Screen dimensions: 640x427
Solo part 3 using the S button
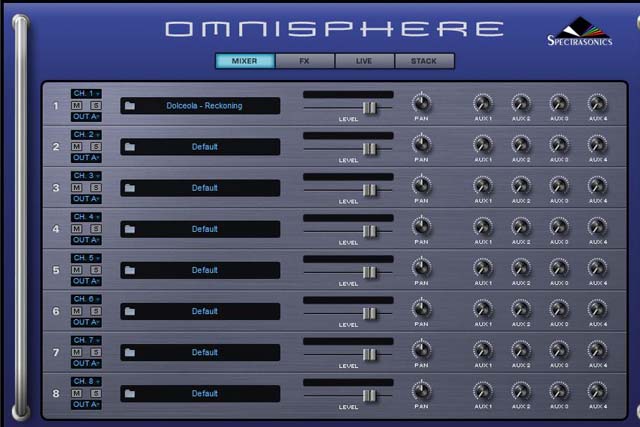pos(95,187)
